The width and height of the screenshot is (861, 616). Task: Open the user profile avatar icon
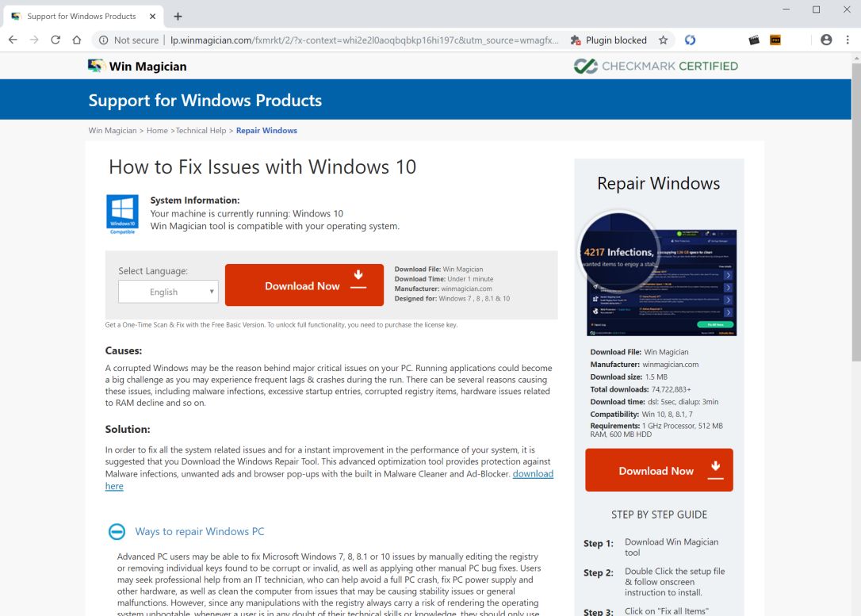[x=826, y=40]
